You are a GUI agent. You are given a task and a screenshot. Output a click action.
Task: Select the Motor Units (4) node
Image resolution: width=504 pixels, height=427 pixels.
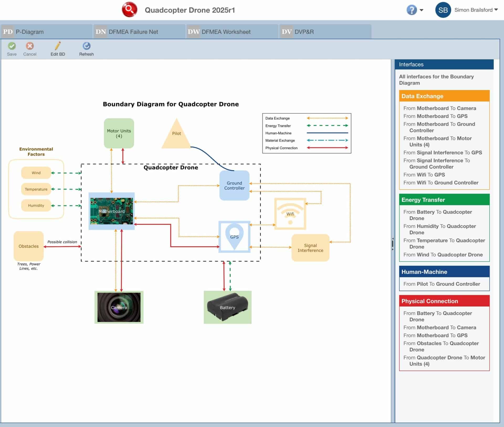pyautogui.click(x=119, y=133)
